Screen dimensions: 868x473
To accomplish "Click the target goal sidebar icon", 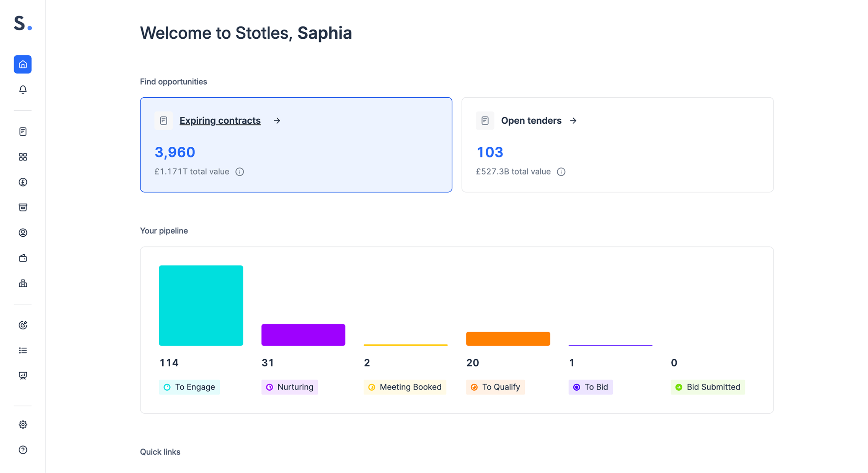I will (x=23, y=325).
